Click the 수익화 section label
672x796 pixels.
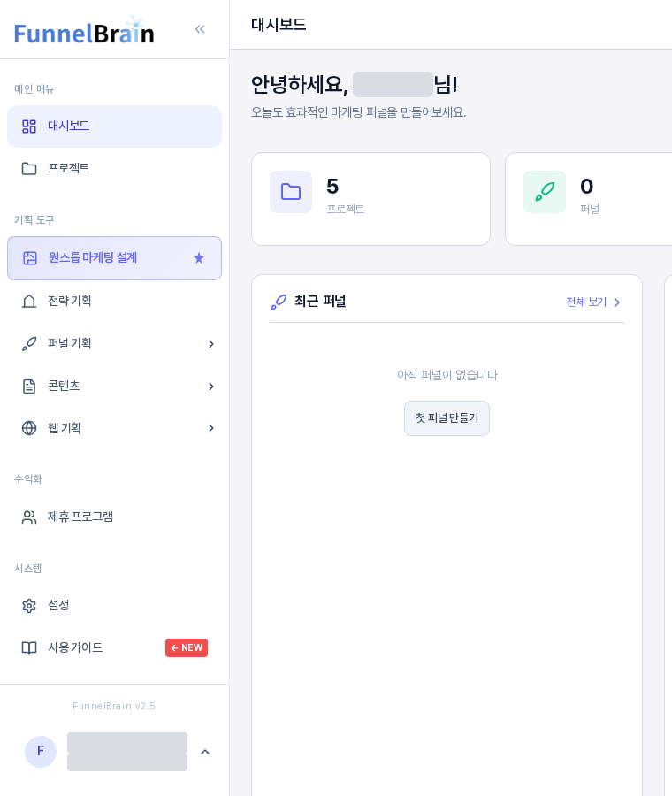[x=28, y=479]
